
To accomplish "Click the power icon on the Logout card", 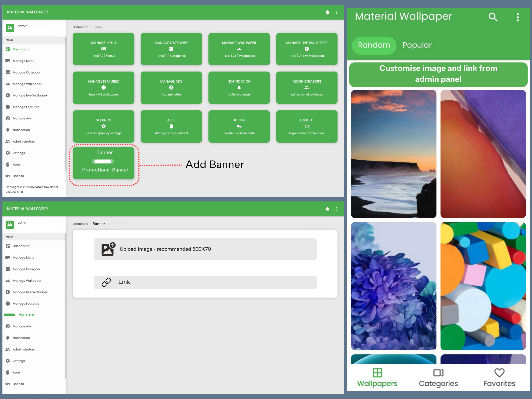I will tap(307, 126).
